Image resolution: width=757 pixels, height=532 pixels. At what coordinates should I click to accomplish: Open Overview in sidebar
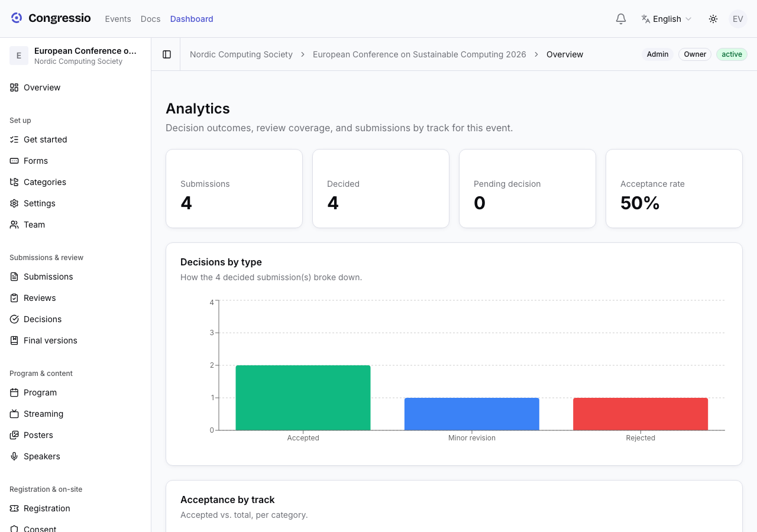[75, 87]
